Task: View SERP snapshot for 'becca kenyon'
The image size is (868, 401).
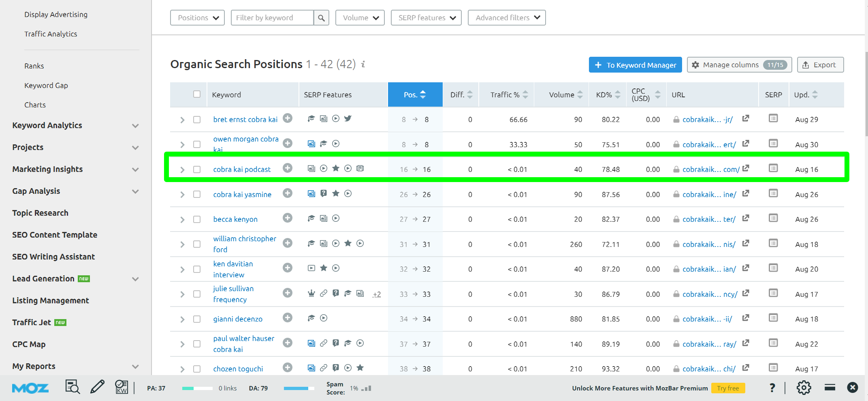Action: 773,218
